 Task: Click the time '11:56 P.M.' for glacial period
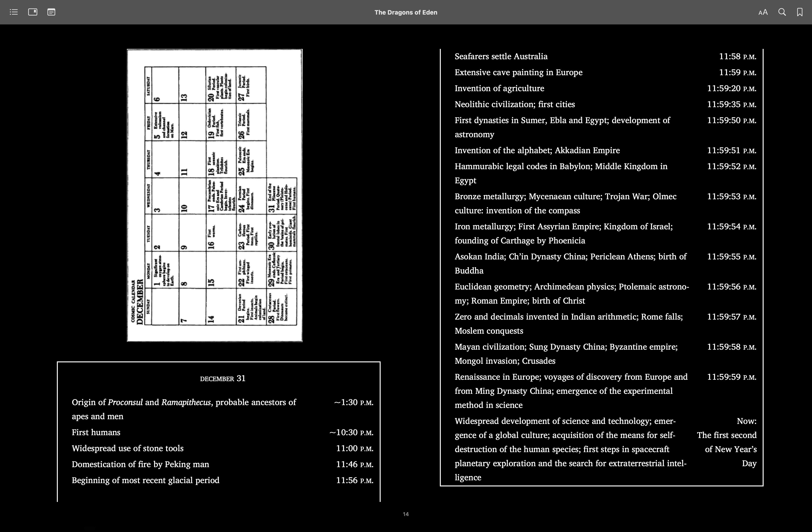[355, 481]
